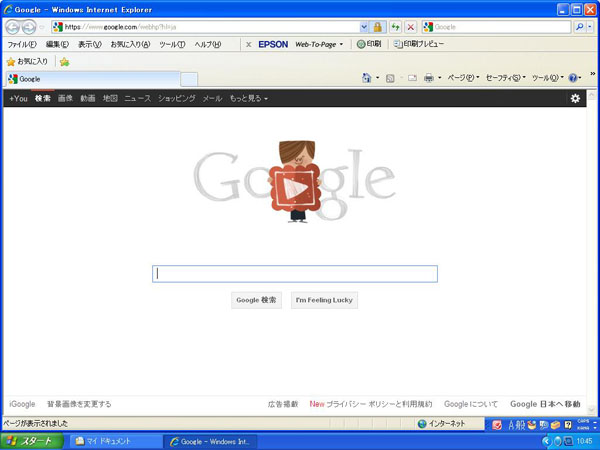600x450 pixels.
Task: Click the RSS feeds icon
Action: click(390, 78)
